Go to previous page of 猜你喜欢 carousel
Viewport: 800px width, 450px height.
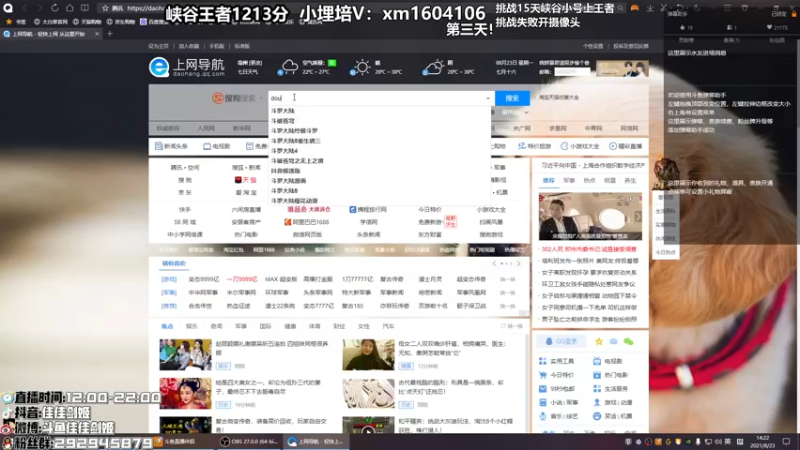pyautogui.click(x=494, y=264)
